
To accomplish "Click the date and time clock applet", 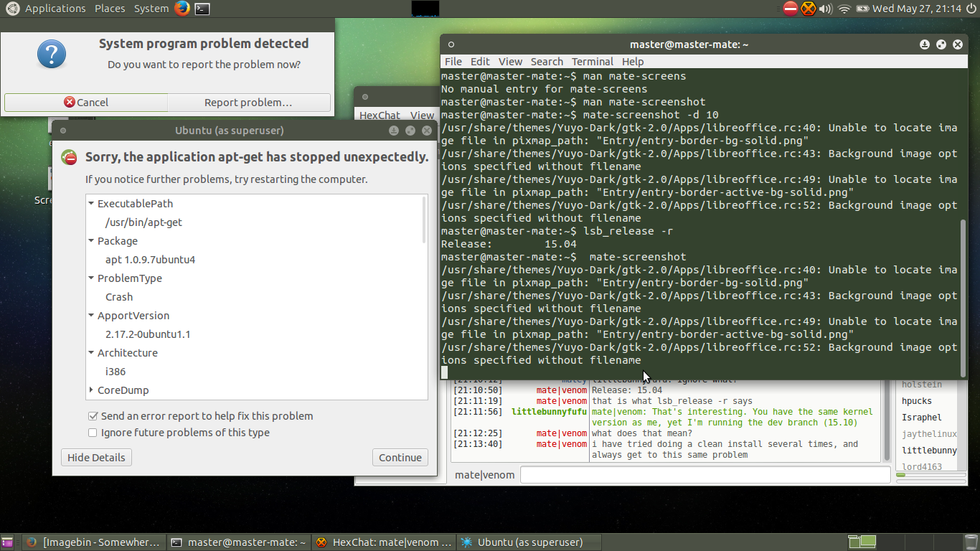I will coord(916,9).
